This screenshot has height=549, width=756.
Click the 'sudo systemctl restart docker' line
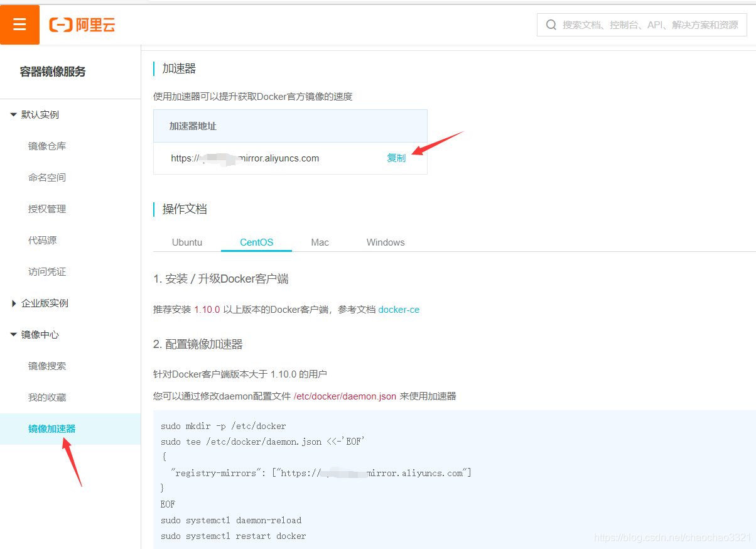[233, 536]
